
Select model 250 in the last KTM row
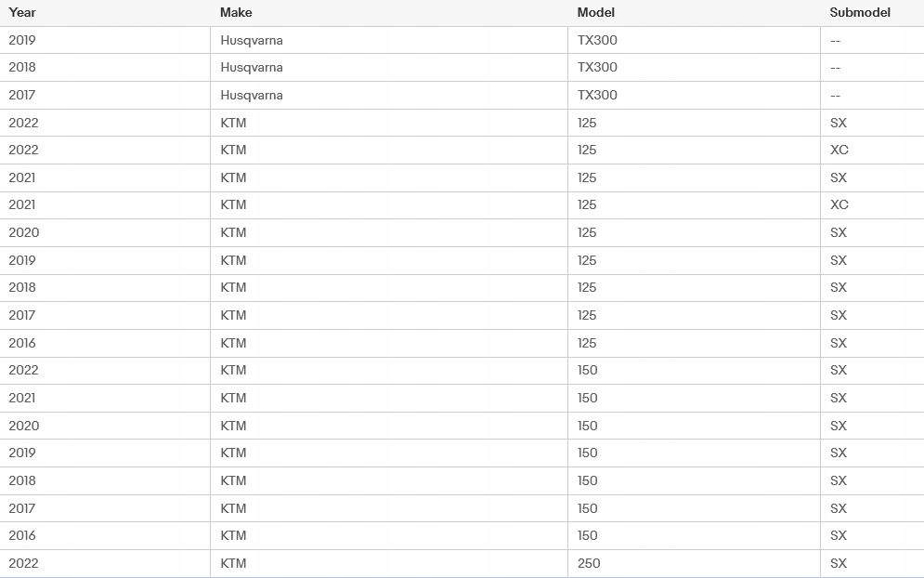(x=589, y=563)
